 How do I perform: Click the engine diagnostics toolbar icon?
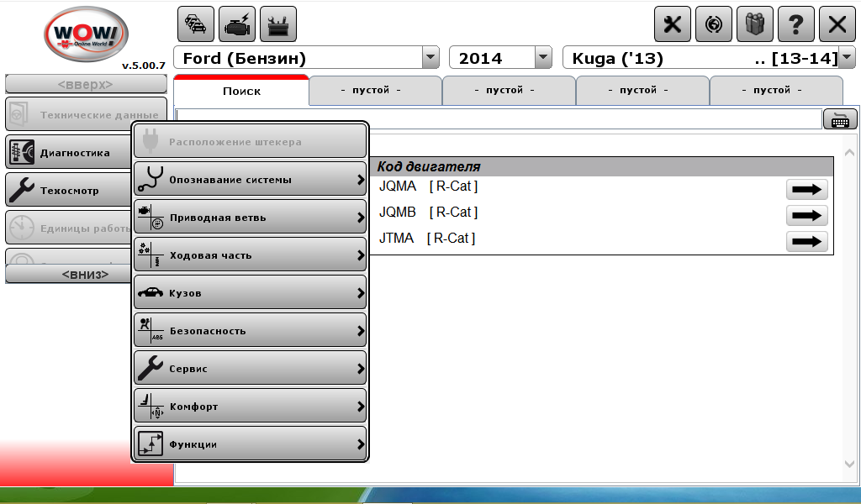[237, 24]
